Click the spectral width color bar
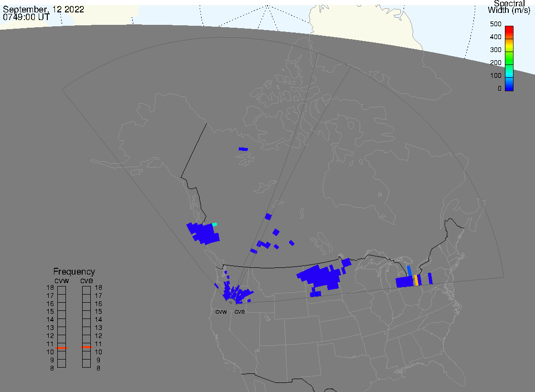This screenshot has width=535, height=392. [x=509, y=58]
